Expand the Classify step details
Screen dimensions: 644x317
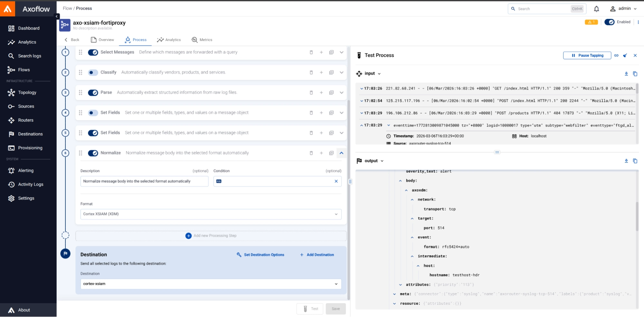pyautogui.click(x=341, y=72)
